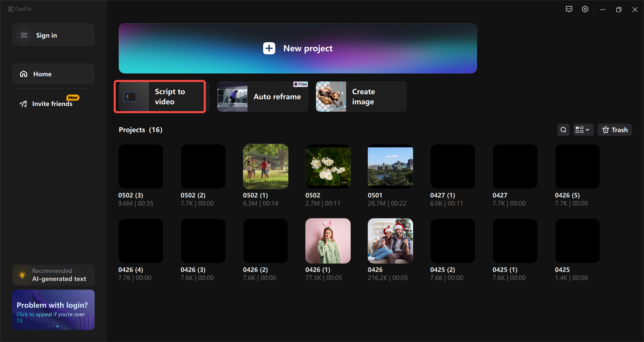The image size is (644, 342).
Task: Click the CapCut avatar next to Sign in
Action: coord(24,35)
